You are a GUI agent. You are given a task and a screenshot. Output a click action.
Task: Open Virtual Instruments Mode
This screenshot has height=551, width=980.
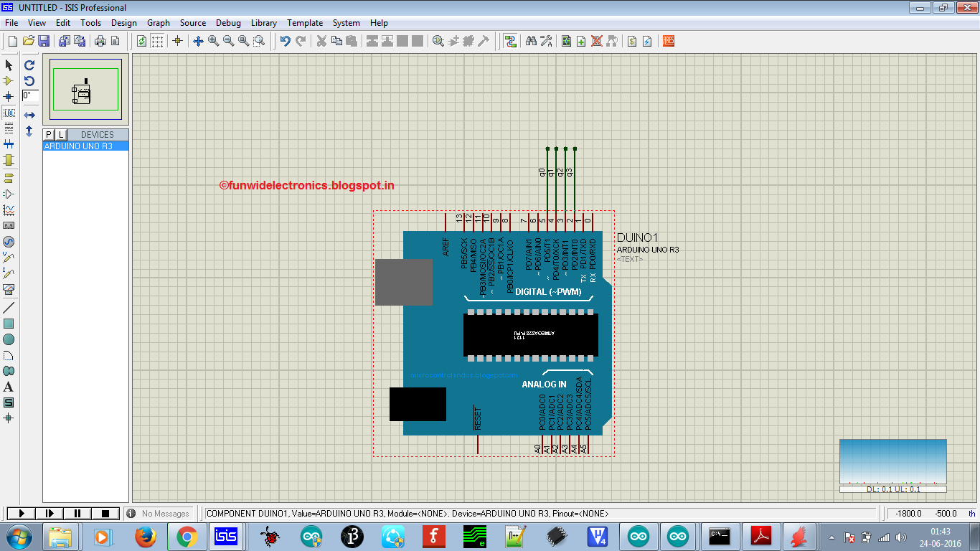pyautogui.click(x=9, y=289)
